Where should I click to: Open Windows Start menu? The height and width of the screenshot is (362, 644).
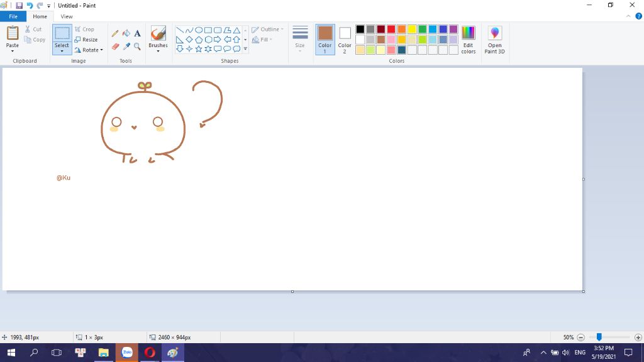point(11,353)
